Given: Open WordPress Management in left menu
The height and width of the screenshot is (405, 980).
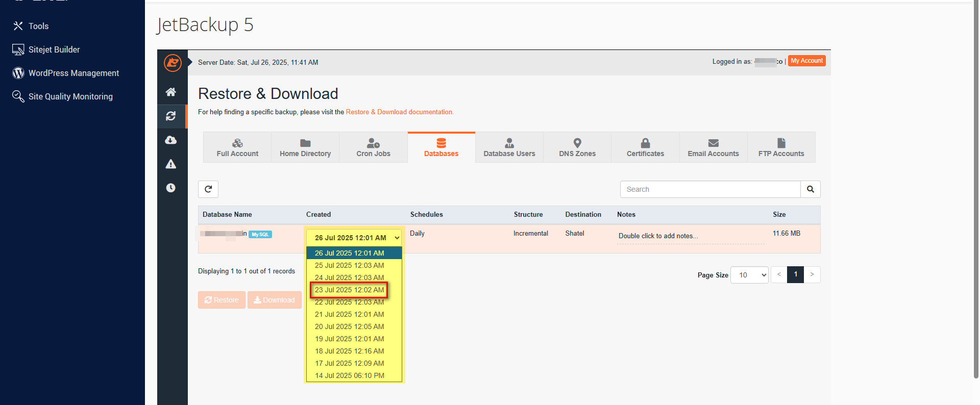Looking at the screenshot, I should [x=73, y=73].
